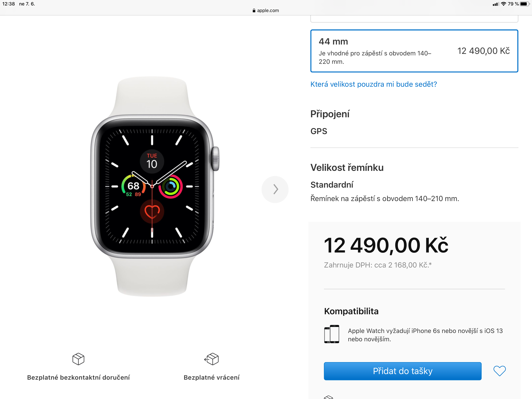This screenshot has width=532, height=399.
Task: Add the watch to favorites heart icon
Action: [x=499, y=371]
